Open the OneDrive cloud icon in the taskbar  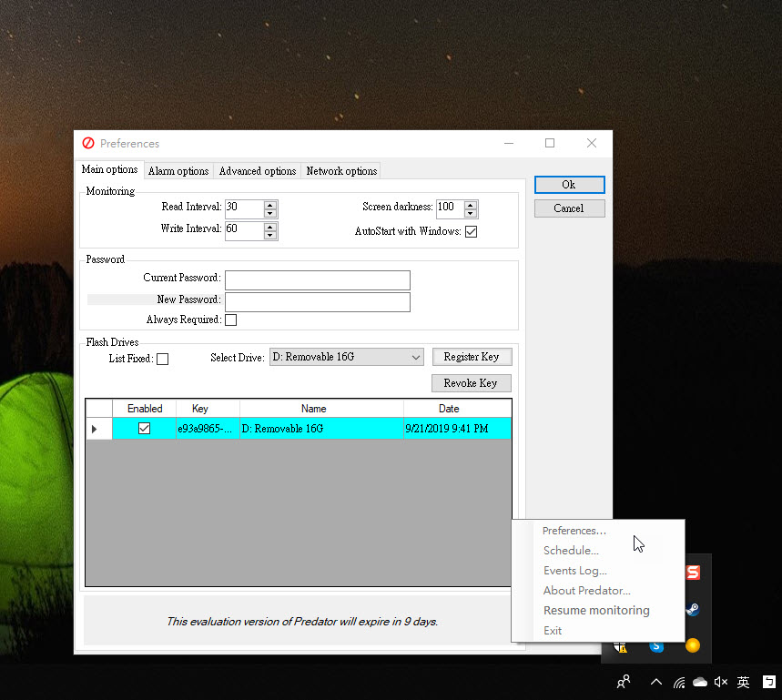click(700, 682)
